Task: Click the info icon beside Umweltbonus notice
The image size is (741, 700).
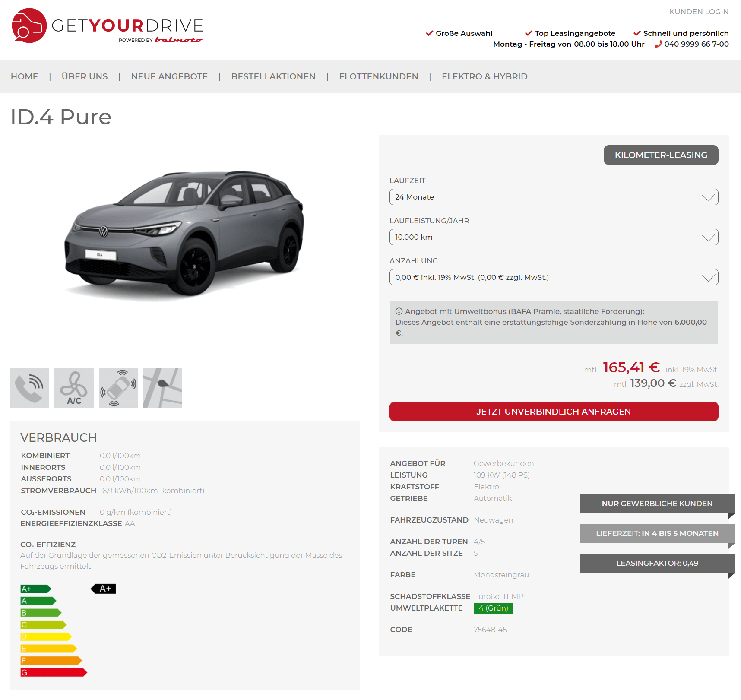Action: click(399, 311)
